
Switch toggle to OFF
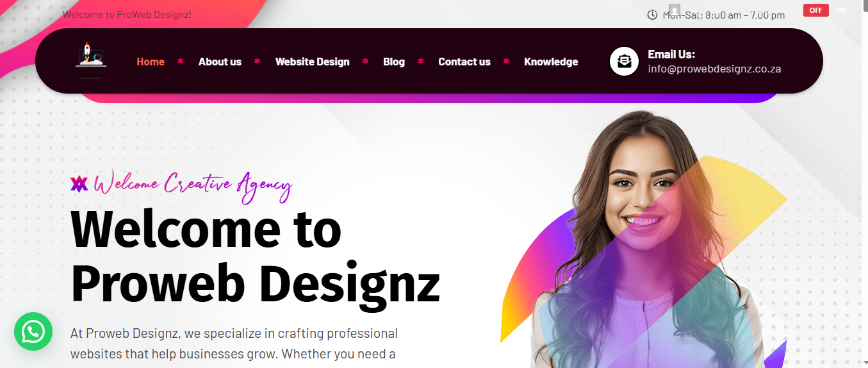(815, 10)
